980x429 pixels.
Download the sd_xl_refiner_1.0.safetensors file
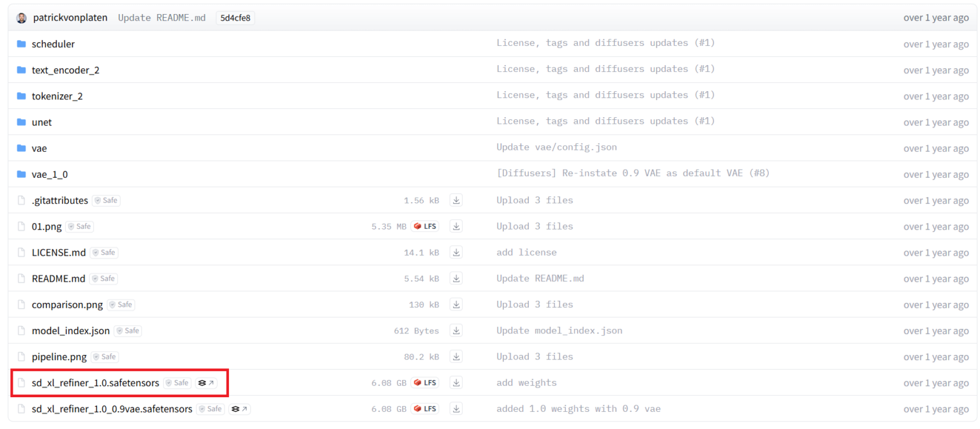coord(456,382)
